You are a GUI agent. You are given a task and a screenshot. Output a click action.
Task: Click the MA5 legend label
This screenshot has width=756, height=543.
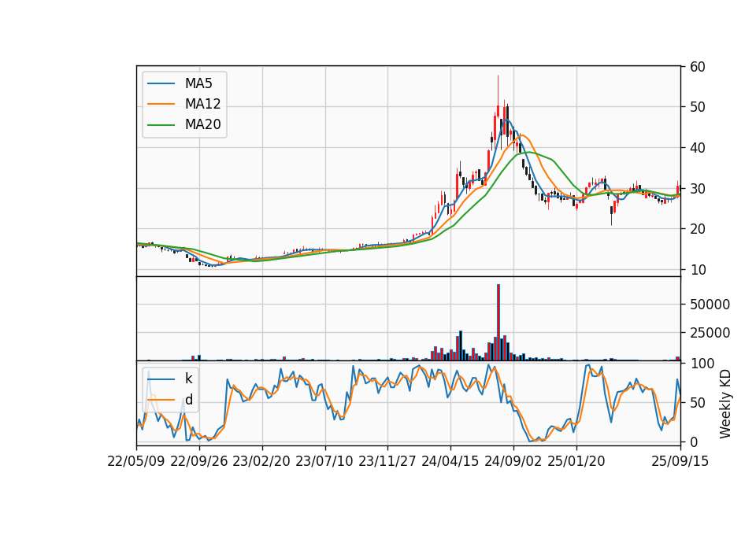coord(198,83)
